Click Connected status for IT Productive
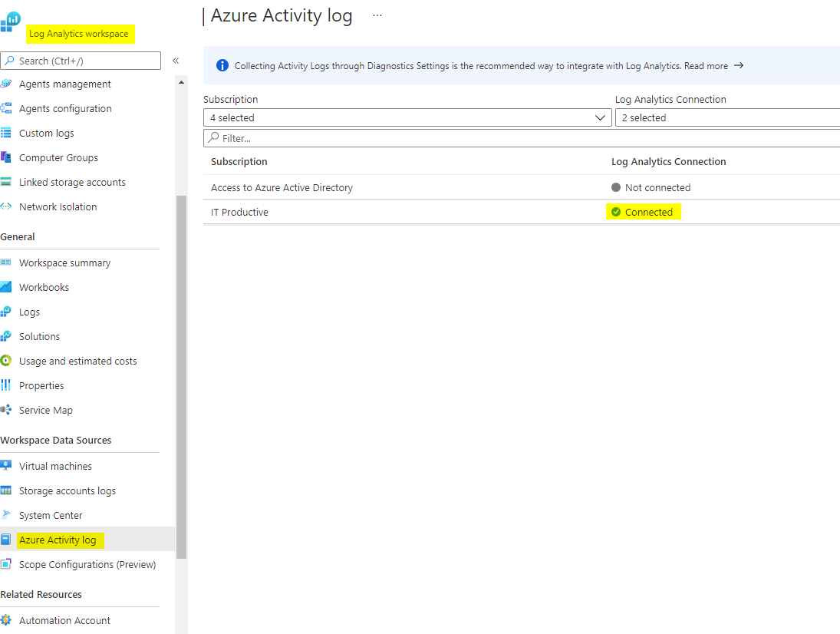Image resolution: width=840 pixels, height=634 pixels. pyautogui.click(x=643, y=211)
